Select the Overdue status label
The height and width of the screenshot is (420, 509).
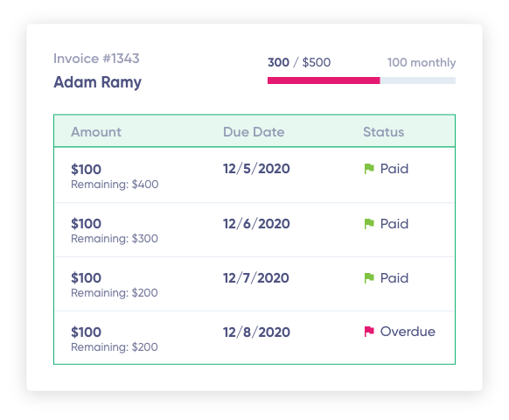pyautogui.click(x=408, y=332)
